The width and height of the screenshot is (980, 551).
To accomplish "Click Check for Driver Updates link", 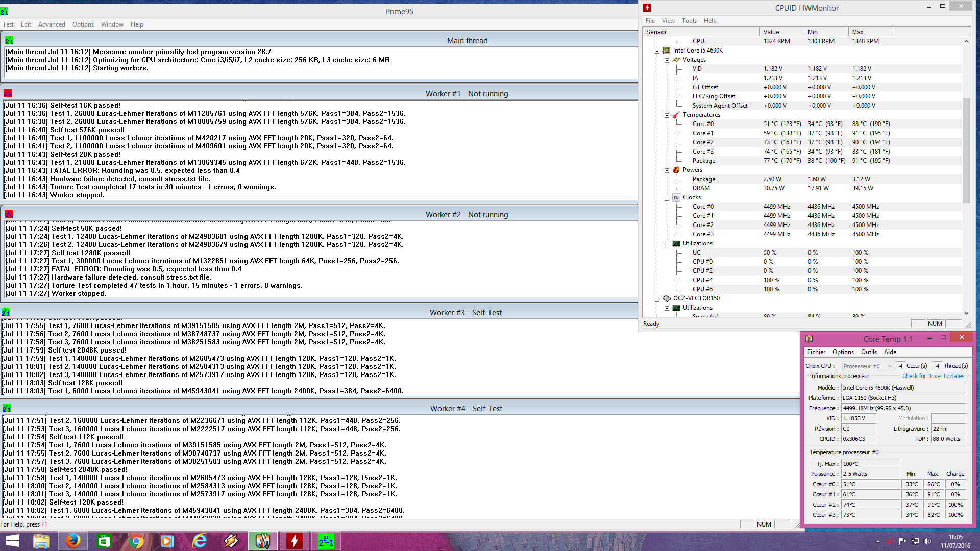I will (934, 376).
